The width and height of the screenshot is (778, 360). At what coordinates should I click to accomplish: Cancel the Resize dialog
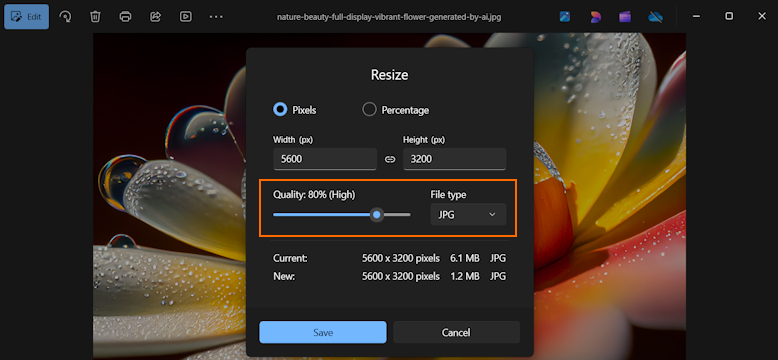pos(456,332)
